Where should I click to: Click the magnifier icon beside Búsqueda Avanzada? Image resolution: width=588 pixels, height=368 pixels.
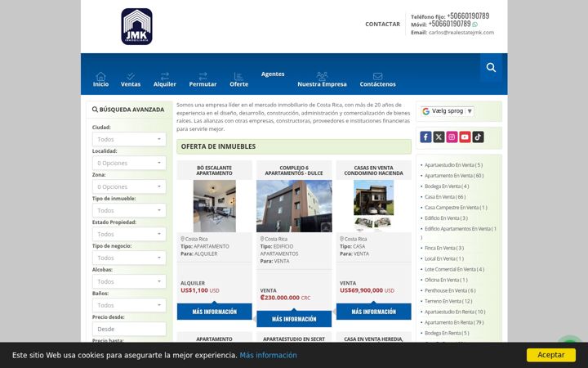[x=95, y=110]
